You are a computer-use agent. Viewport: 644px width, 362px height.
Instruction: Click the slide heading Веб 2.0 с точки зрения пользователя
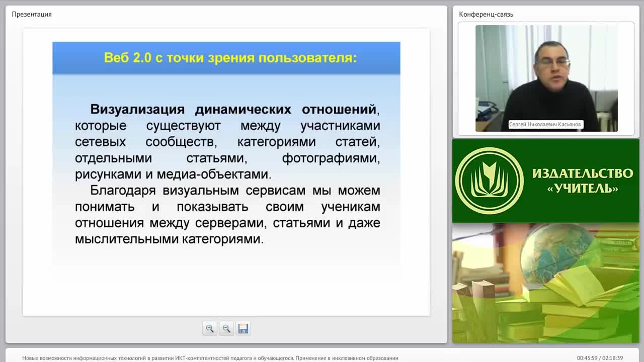tap(230, 58)
